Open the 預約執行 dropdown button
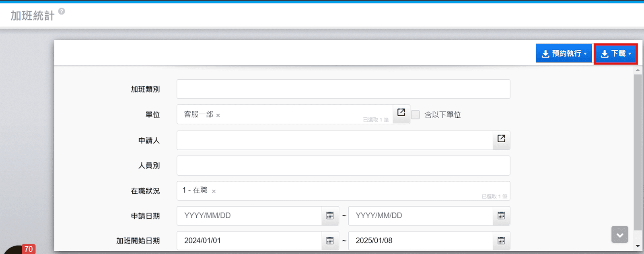 [x=563, y=53]
